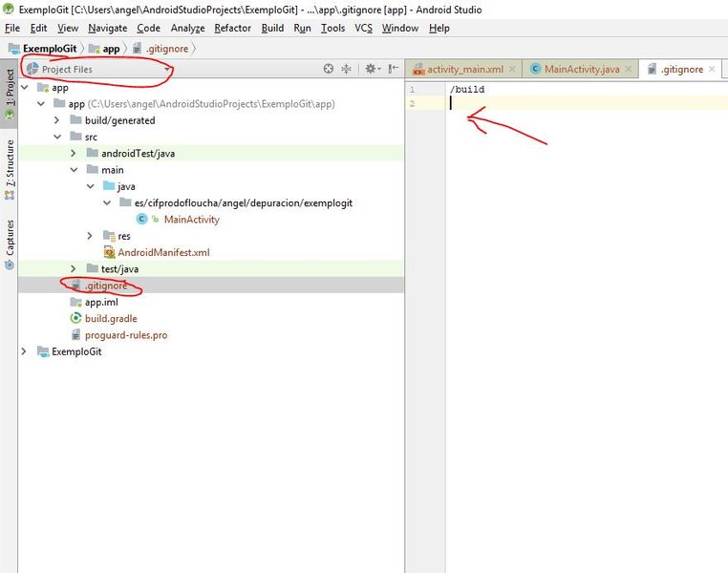The width and height of the screenshot is (728, 573).
Task: Open the Edit menu
Action: 38,29
